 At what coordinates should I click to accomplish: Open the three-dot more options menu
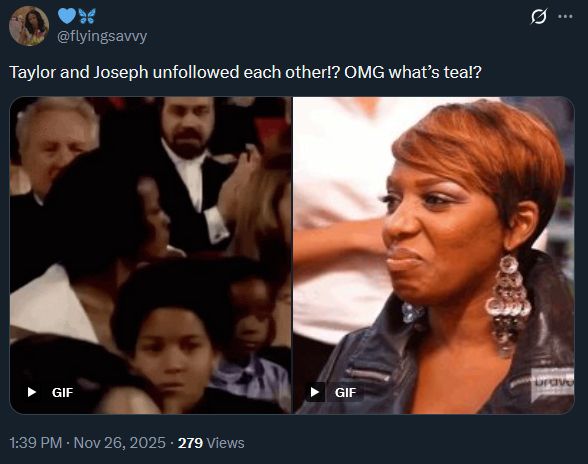click(565, 17)
